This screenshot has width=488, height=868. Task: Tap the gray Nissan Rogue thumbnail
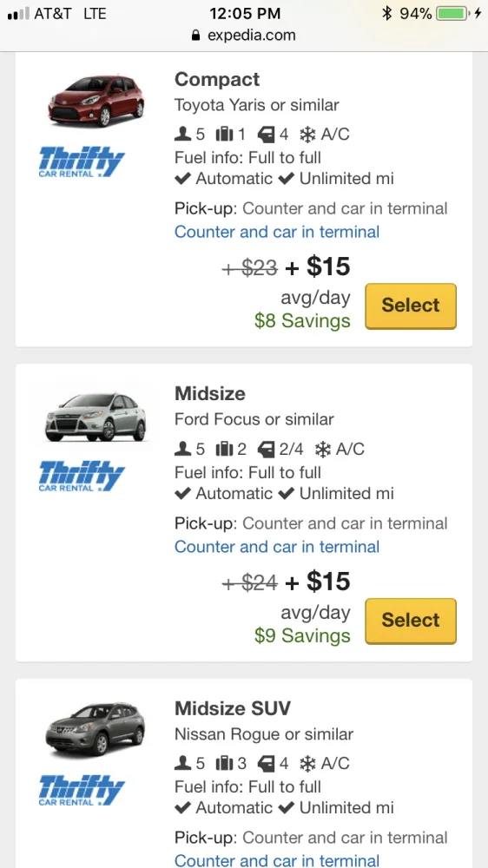(x=96, y=730)
